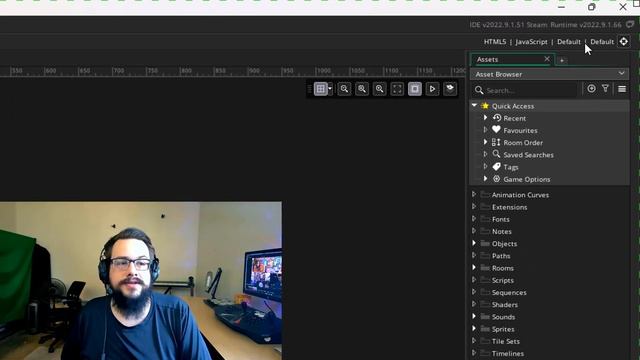Expand the Tags group

[485, 167]
